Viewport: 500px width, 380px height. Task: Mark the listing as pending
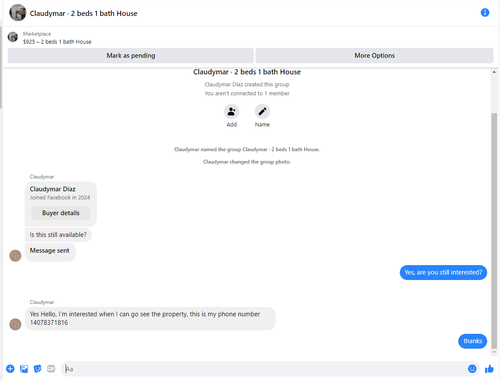(x=131, y=56)
